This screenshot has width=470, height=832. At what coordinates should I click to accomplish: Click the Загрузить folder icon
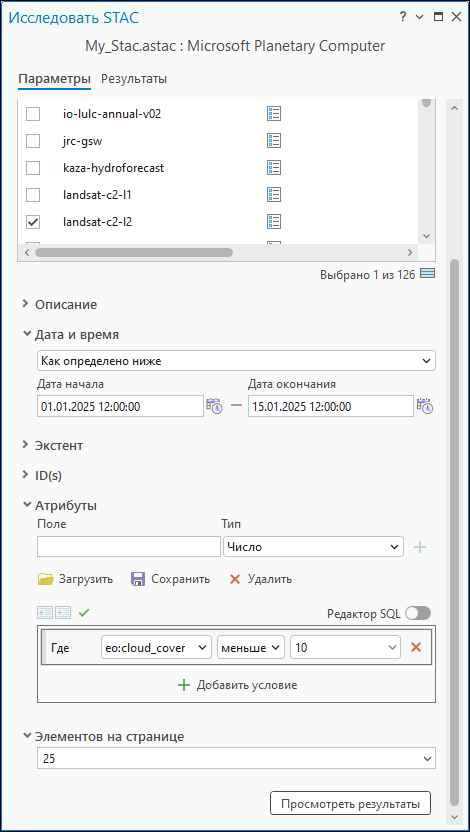click(46, 579)
